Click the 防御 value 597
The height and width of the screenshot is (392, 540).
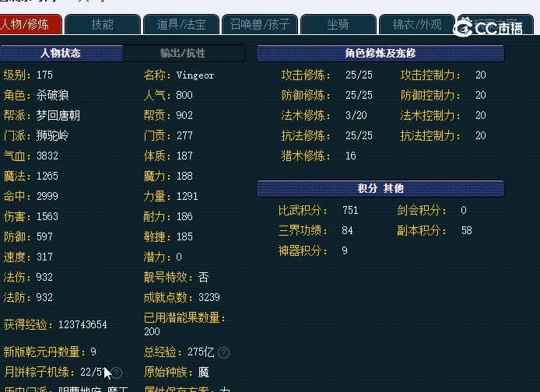pyautogui.click(x=44, y=236)
